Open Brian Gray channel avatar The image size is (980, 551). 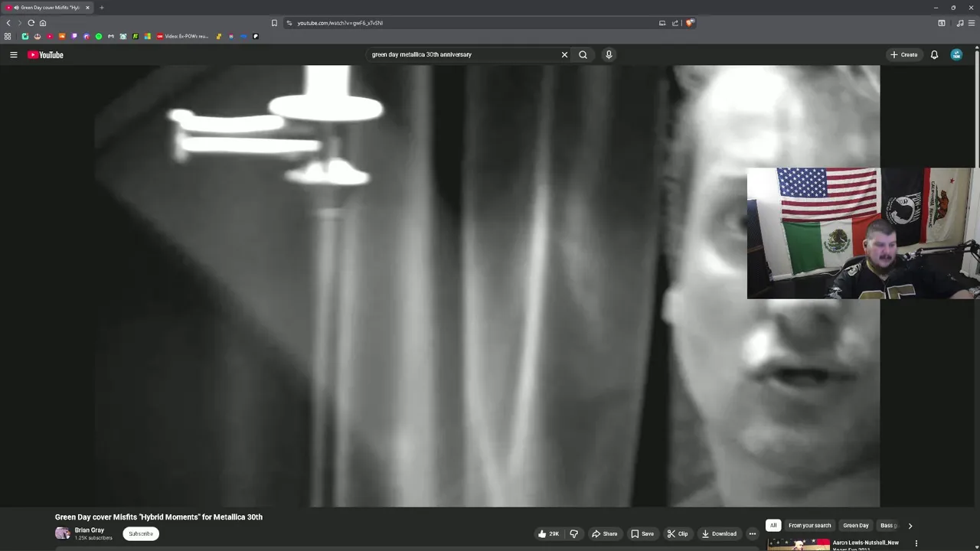[x=62, y=533]
